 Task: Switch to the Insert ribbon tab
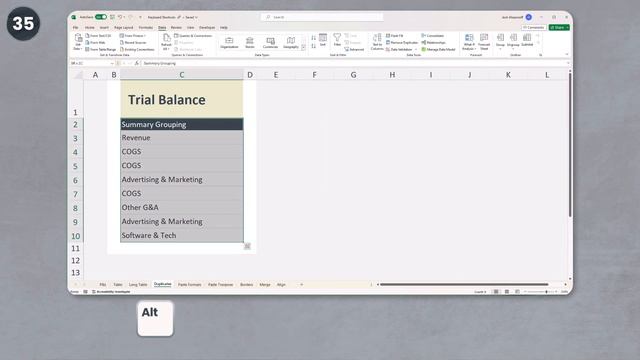(104, 27)
